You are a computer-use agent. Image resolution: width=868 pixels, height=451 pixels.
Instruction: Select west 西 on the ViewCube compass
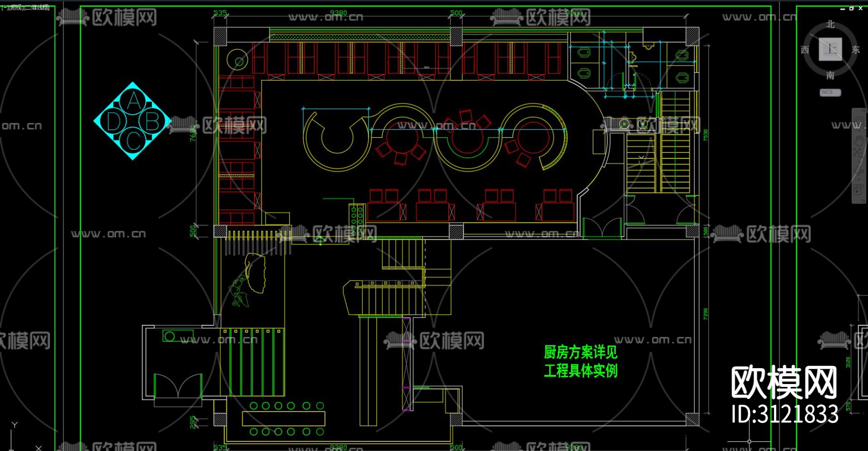805,50
